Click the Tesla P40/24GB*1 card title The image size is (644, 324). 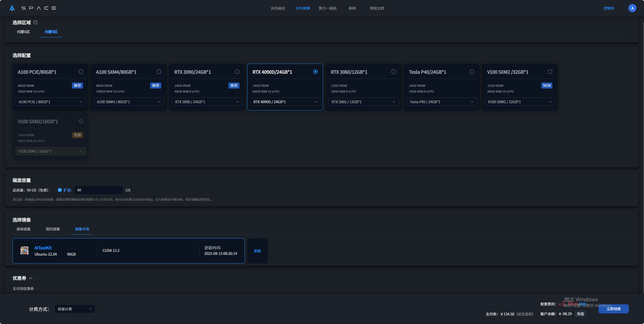429,72
